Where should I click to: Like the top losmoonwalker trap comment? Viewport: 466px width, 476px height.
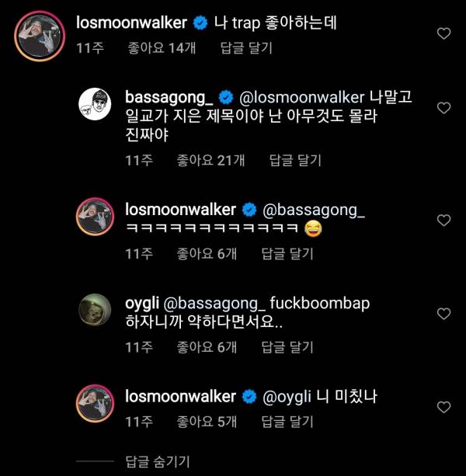443,34
